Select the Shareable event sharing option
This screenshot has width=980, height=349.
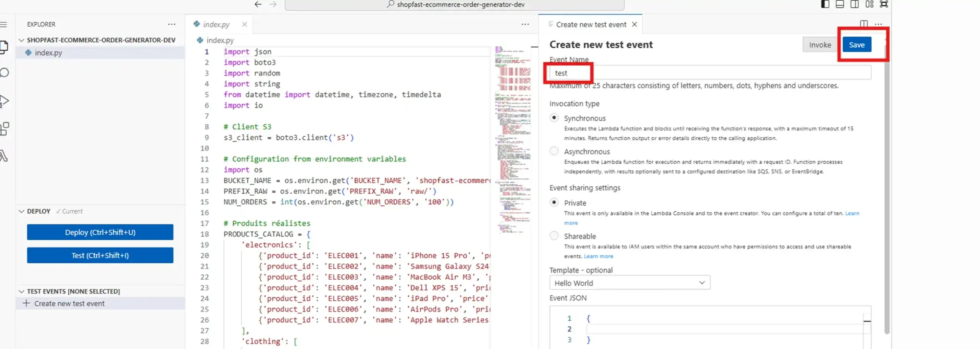click(x=554, y=236)
